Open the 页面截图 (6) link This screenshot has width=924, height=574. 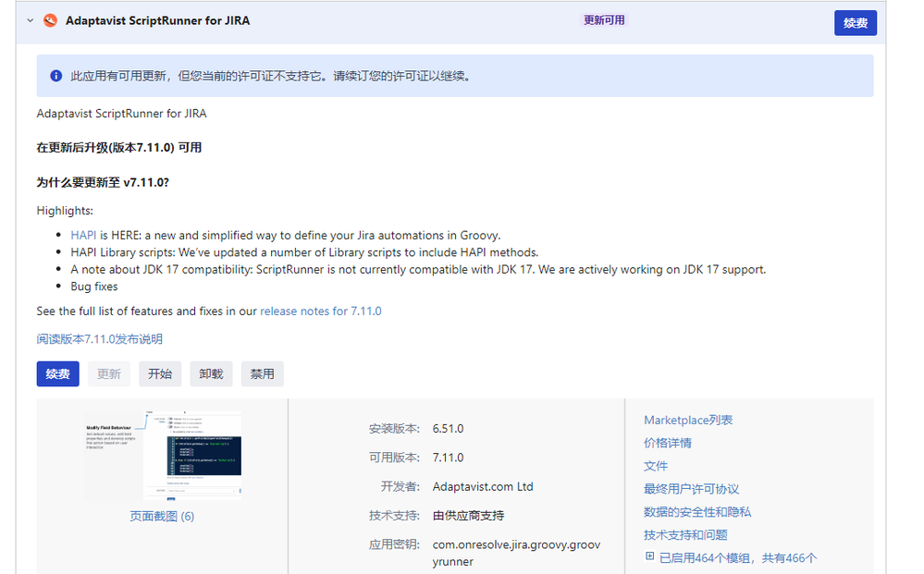click(162, 517)
